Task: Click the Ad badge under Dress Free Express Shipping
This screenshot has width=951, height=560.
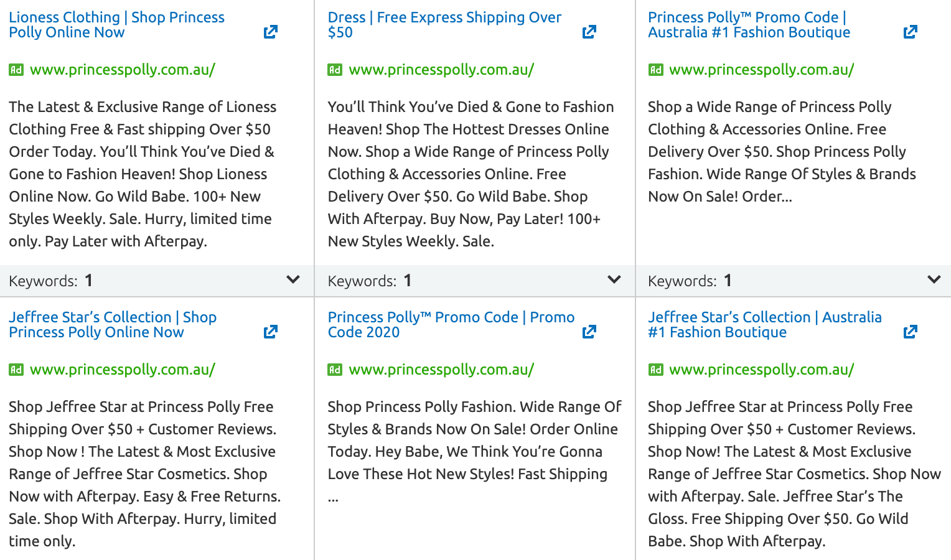Action: (335, 70)
